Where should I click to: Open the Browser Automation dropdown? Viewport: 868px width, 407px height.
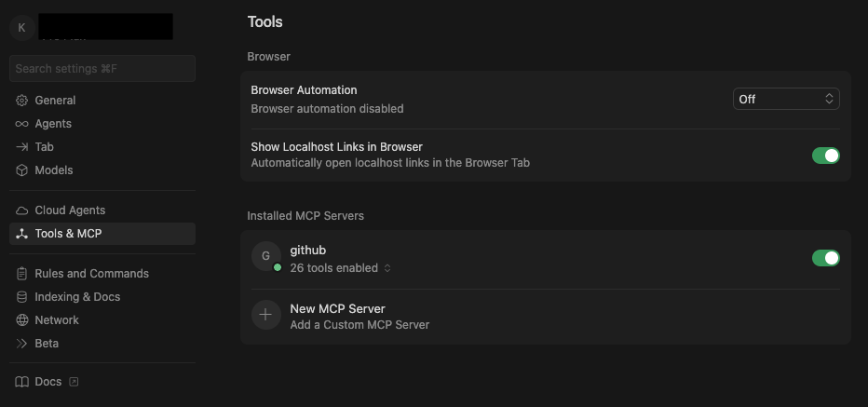click(x=786, y=99)
